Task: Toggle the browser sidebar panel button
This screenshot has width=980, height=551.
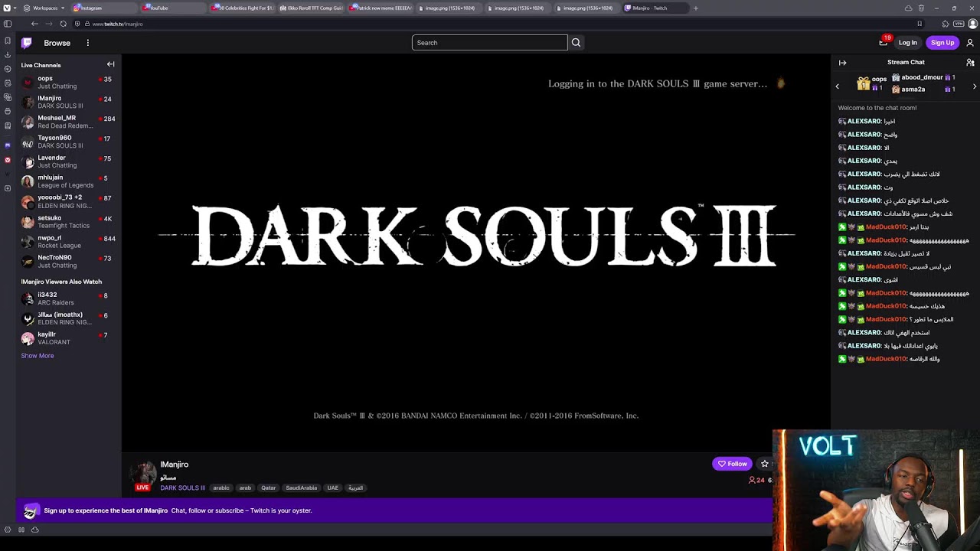Action: [8, 24]
